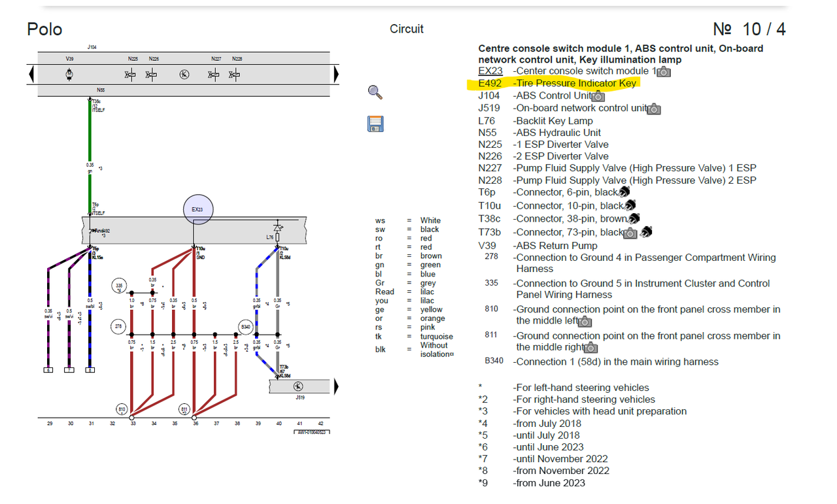Click the '*7 -until November 2022' note
Viewport: 837px width, 504px height.
(543, 459)
